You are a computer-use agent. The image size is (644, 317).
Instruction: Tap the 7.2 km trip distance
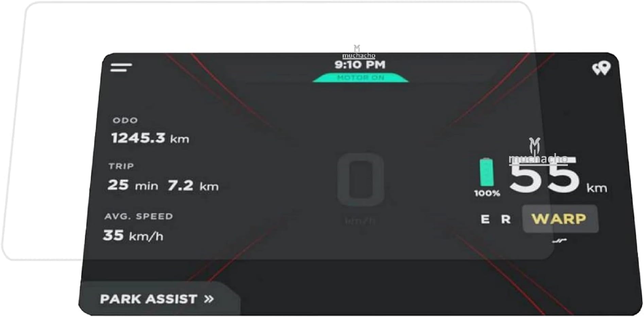(193, 185)
